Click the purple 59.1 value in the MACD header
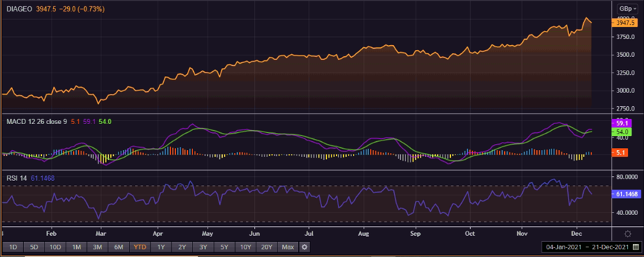The height and width of the screenshot is (257, 644). [x=89, y=121]
